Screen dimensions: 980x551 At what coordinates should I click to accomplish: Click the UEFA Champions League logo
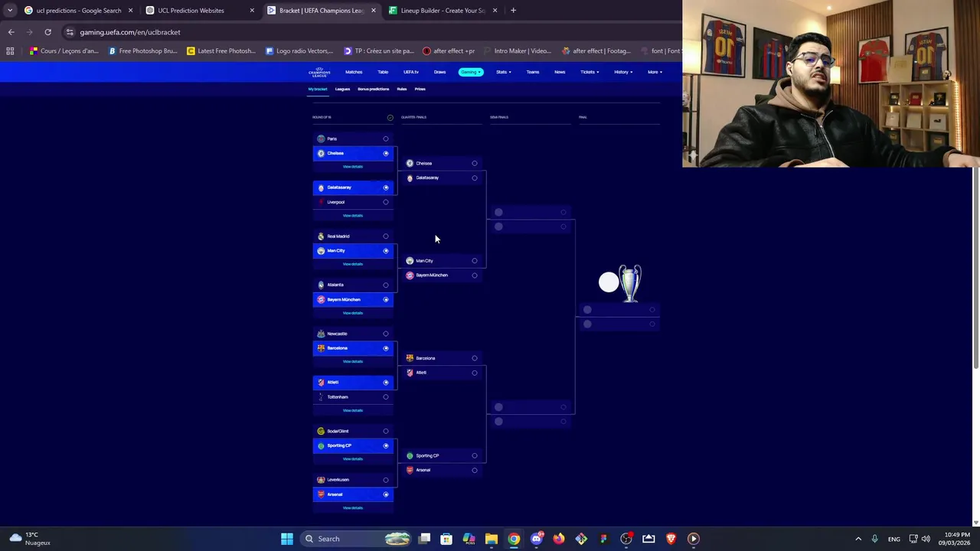pyautogui.click(x=319, y=72)
